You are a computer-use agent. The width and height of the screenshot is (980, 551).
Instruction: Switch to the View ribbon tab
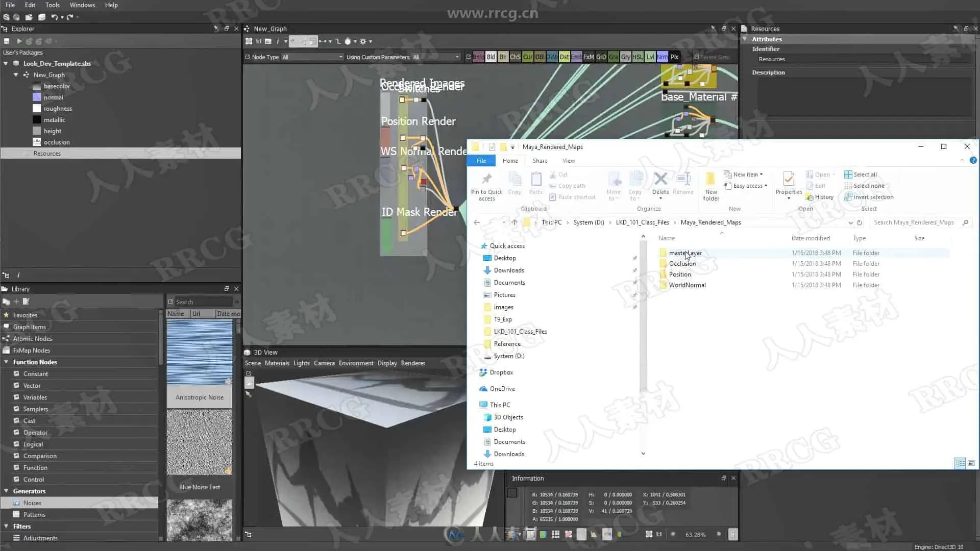click(x=569, y=161)
